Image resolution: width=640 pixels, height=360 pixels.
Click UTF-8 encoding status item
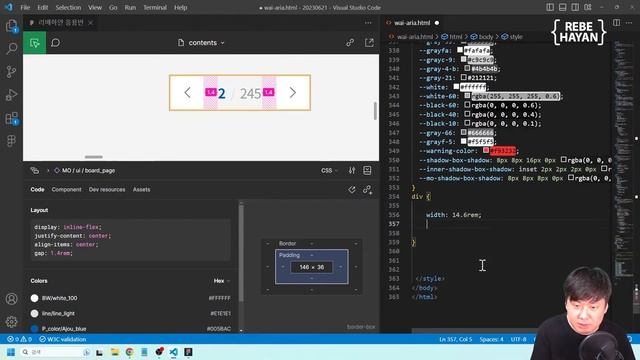[x=518, y=339]
